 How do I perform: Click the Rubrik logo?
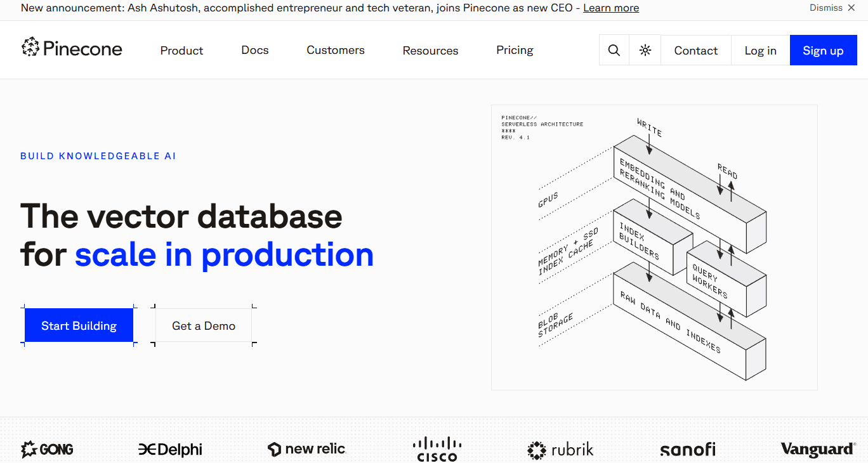[x=560, y=450]
